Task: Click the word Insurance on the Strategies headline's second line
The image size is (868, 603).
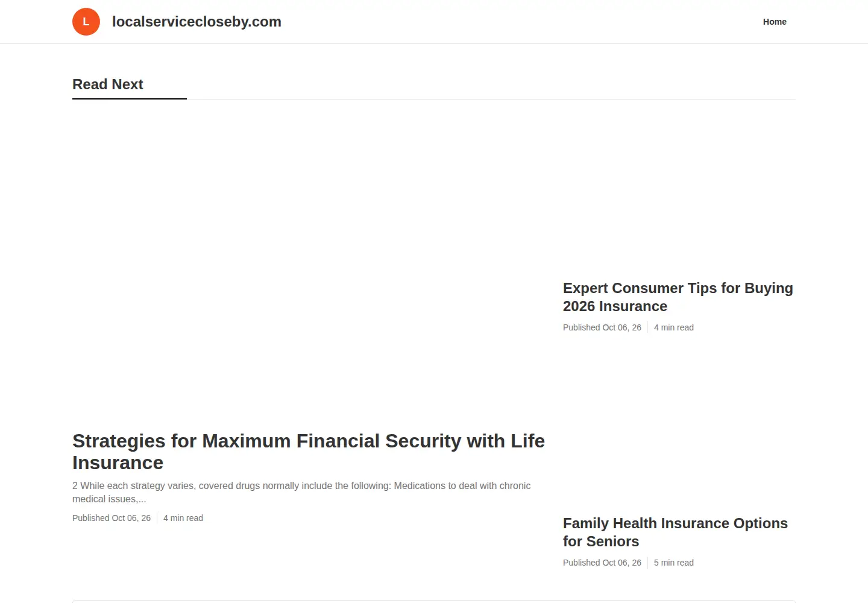Action: pos(118,463)
